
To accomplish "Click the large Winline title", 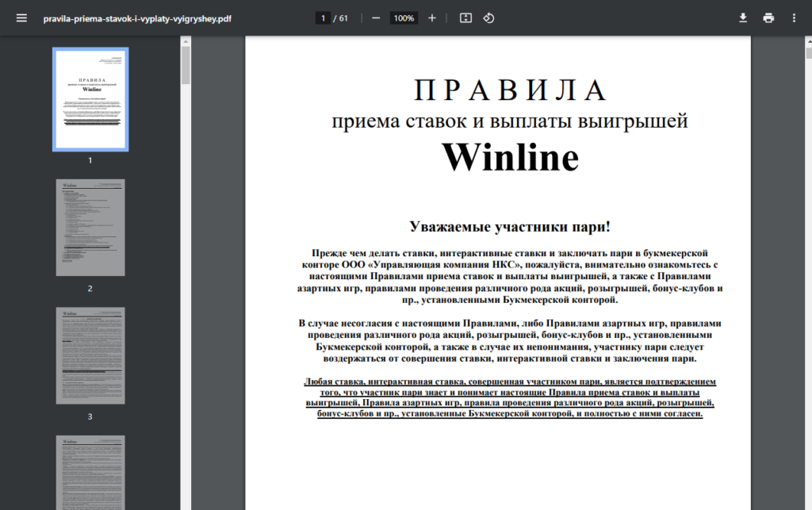I will pyautogui.click(x=510, y=157).
